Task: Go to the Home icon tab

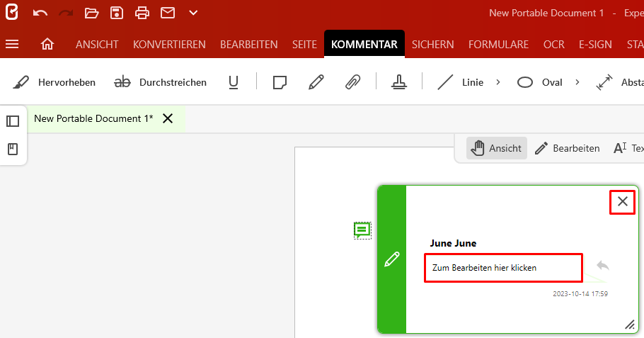Action: point(47,44)
